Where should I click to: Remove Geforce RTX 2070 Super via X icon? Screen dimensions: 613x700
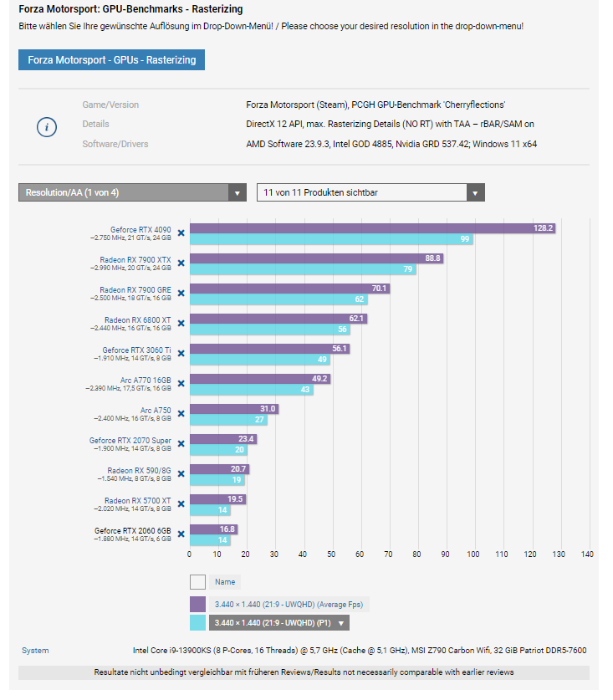(x=181, y=444)
